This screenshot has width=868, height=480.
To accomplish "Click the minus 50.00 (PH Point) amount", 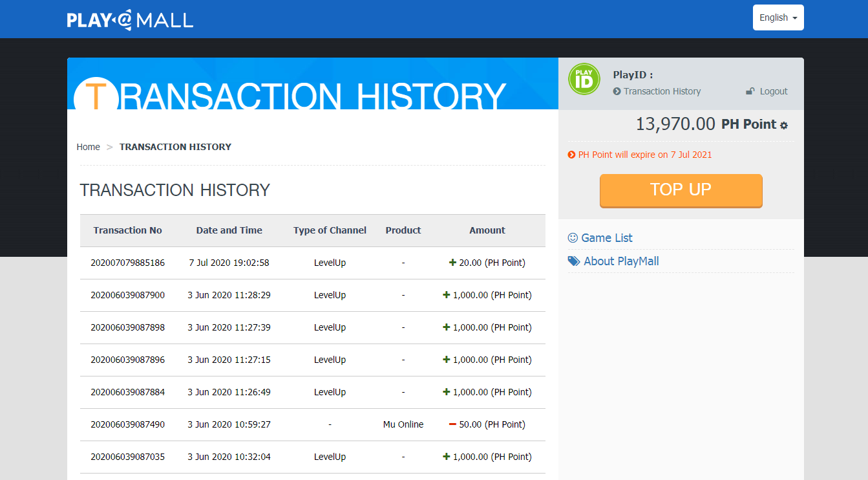I will [492, 424].
